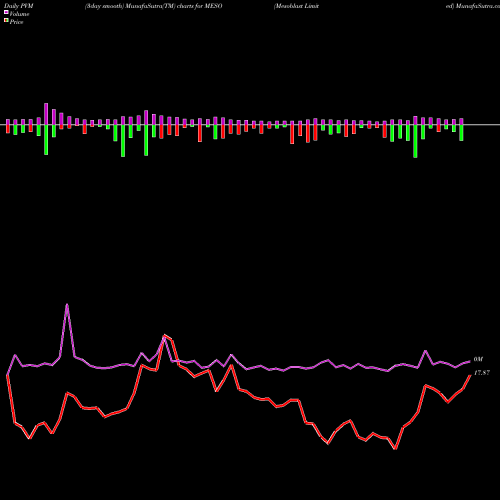Click the '0M' volume value label

pyautogui.click(x=478, y=359)
